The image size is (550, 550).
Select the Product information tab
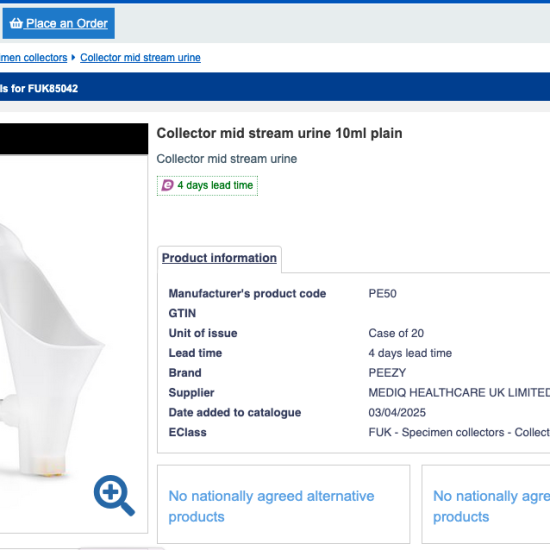click(219, 258)
